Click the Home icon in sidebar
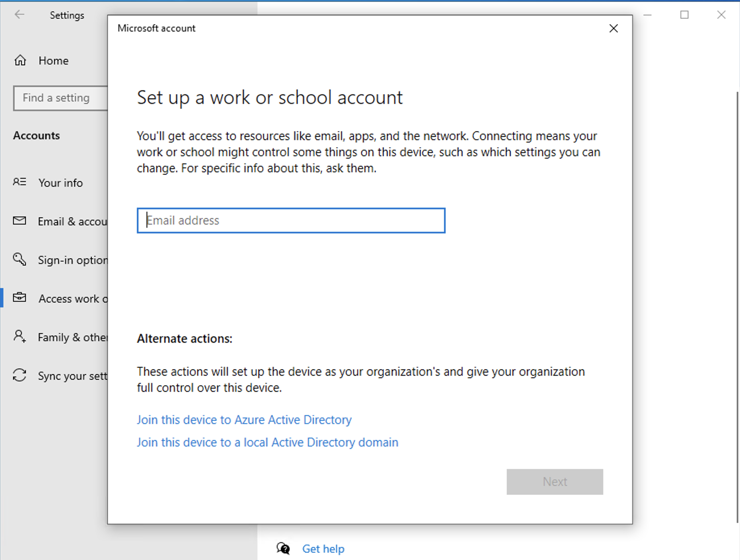The width and height of the screenshot is (740, 560). pyautogui.click(x=20, y=60)
